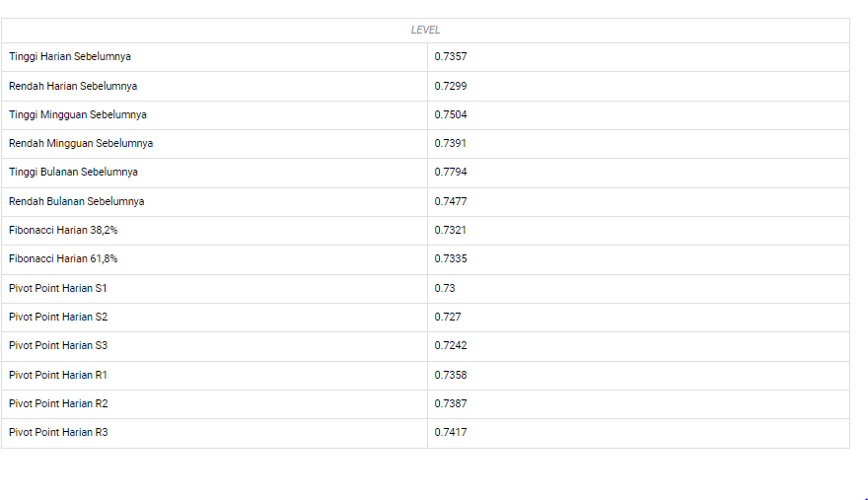Select the Rendah Harian Sebelumnya label
868x500 pixels.
[x=73, y=86]
